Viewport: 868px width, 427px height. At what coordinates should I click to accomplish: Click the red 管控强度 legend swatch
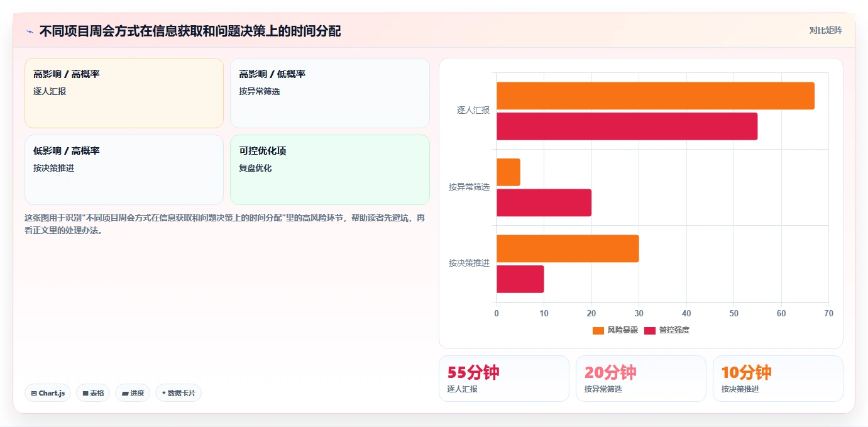(650, 330)
